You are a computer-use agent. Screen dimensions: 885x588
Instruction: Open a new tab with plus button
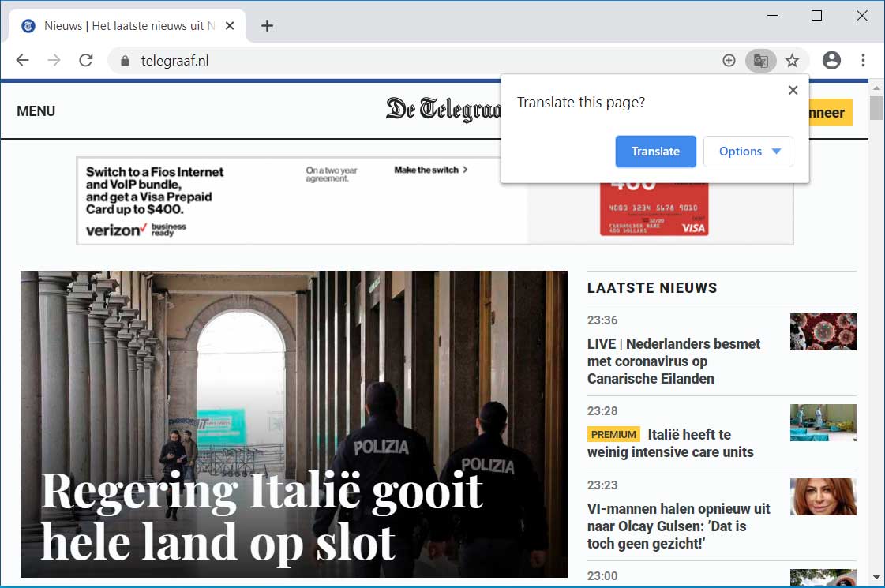point(267,26)
